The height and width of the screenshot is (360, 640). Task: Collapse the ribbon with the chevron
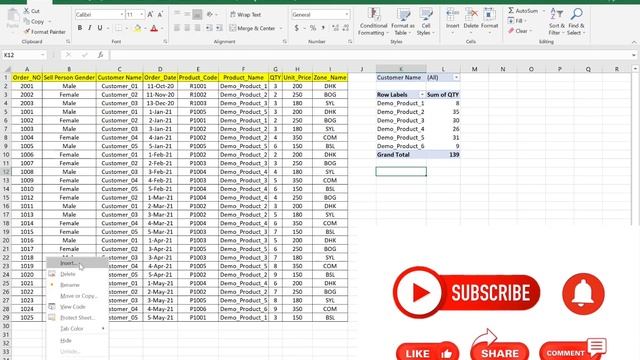click(x=634, y=42)
